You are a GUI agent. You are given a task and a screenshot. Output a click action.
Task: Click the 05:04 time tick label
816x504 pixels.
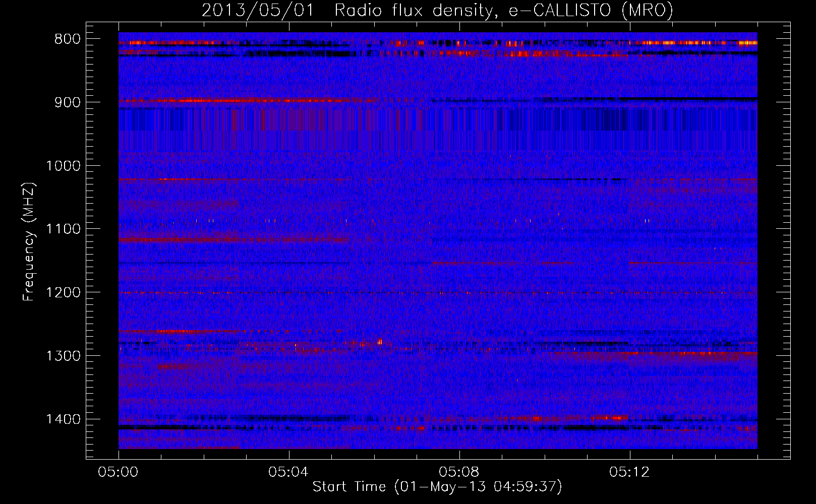point(288,472)
